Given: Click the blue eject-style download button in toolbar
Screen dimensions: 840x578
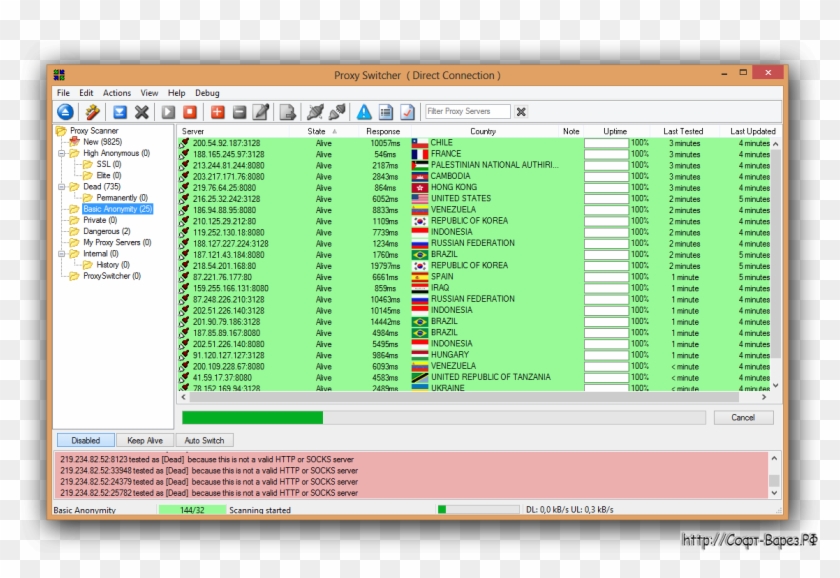Looking at the screenshot, I should [x=65, y=112].
